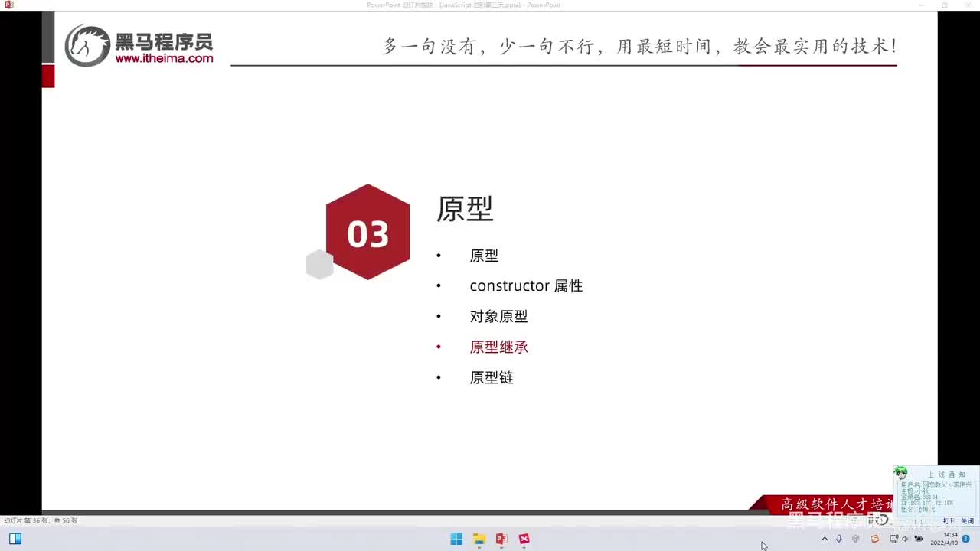The width and height of the screenshot is (980, 551).
Task: Click the PowerPoint icon in title bar
Action: [8, 5]
